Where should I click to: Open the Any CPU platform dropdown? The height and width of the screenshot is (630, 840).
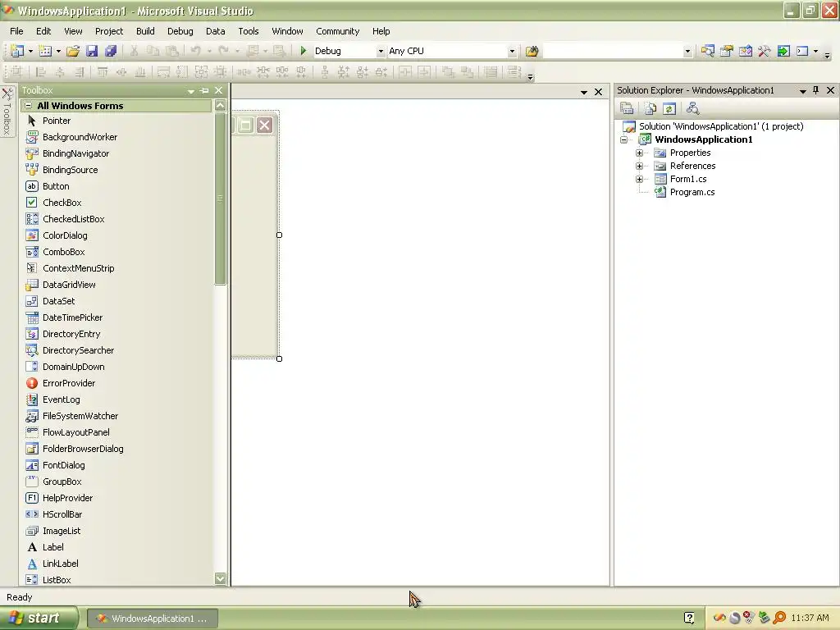pyautogui.click(x=512, y=52)
